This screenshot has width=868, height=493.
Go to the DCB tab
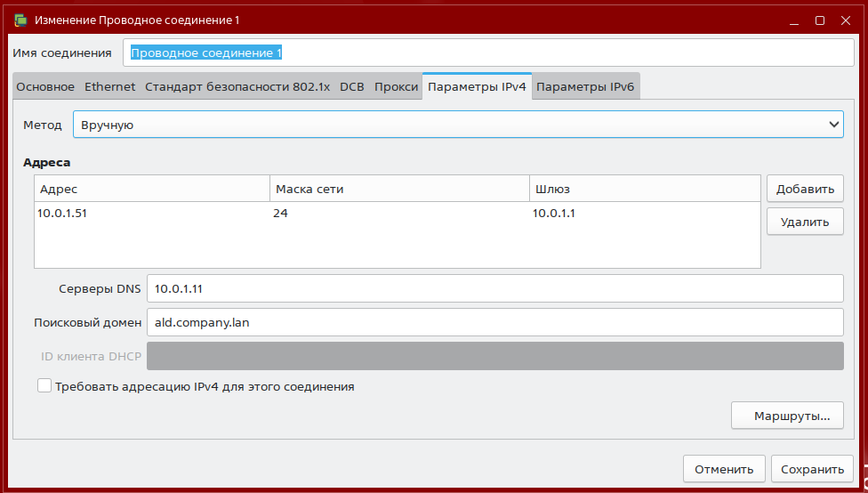tap(351, 87)
